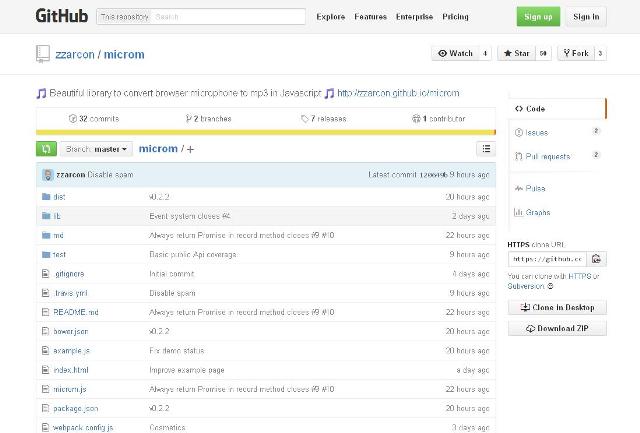
Task: Open the microm repository title link
Action: (124, 54)
